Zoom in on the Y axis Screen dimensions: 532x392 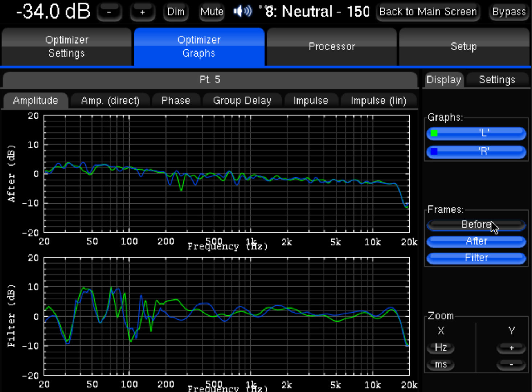511,347
